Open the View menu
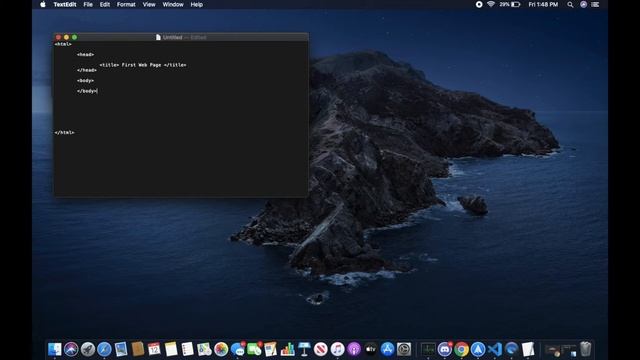 (149, 4)
